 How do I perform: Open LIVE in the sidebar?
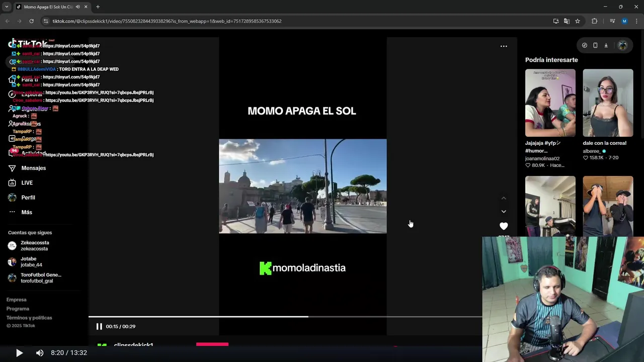[x=27, y=183]
